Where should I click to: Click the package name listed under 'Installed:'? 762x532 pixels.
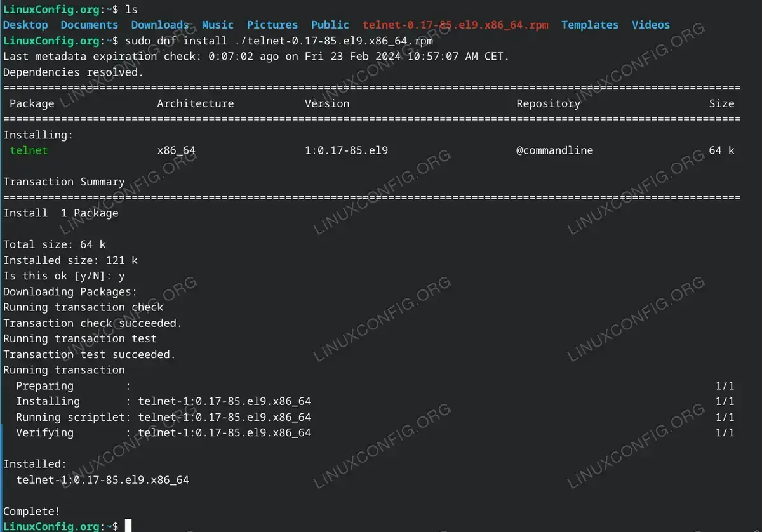[102, 480]
